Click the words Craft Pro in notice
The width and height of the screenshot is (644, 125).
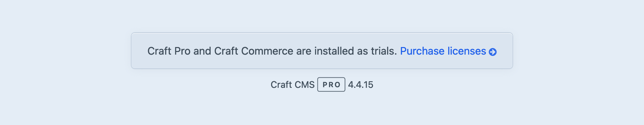coord(169,51)
